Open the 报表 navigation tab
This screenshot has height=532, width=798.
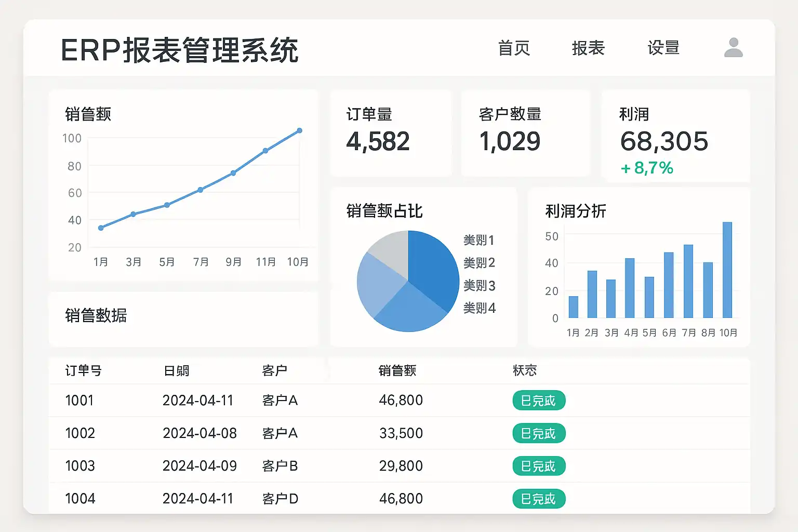[x=588, y=48]
